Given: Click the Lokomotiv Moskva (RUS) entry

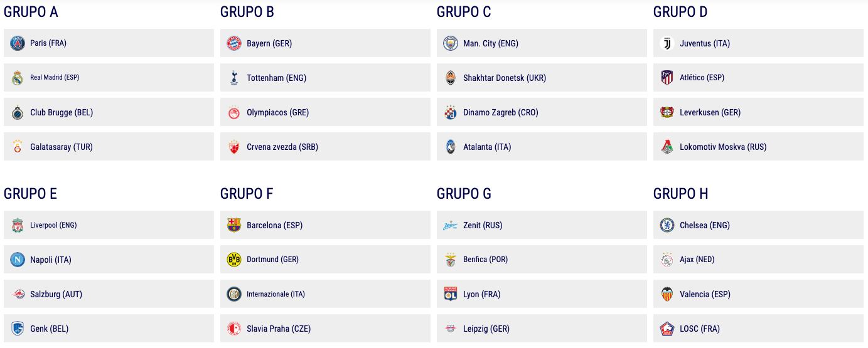Looking at the screenshot, I should (723, 147).
